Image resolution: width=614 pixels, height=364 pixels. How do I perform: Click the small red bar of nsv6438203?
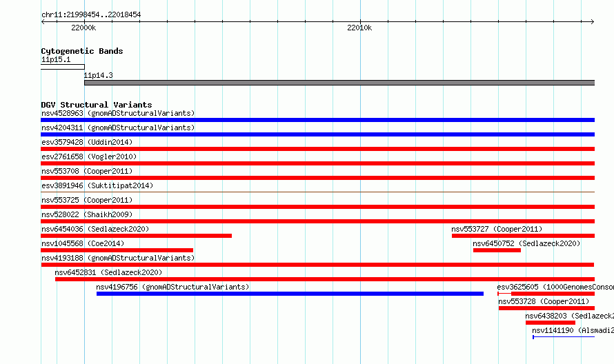coord(551,323)
